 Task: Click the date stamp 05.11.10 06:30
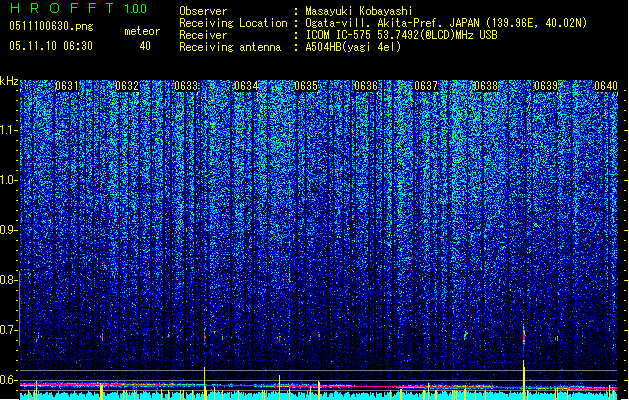51,46
